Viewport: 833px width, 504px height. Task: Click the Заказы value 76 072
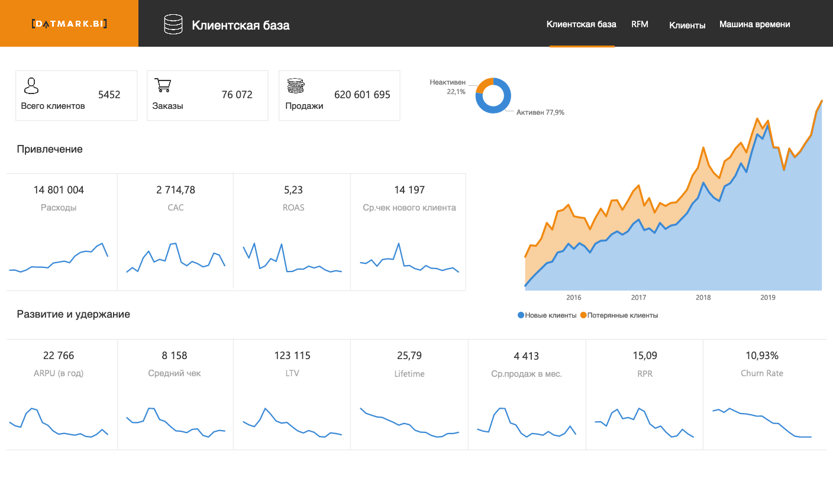(237, 95)
